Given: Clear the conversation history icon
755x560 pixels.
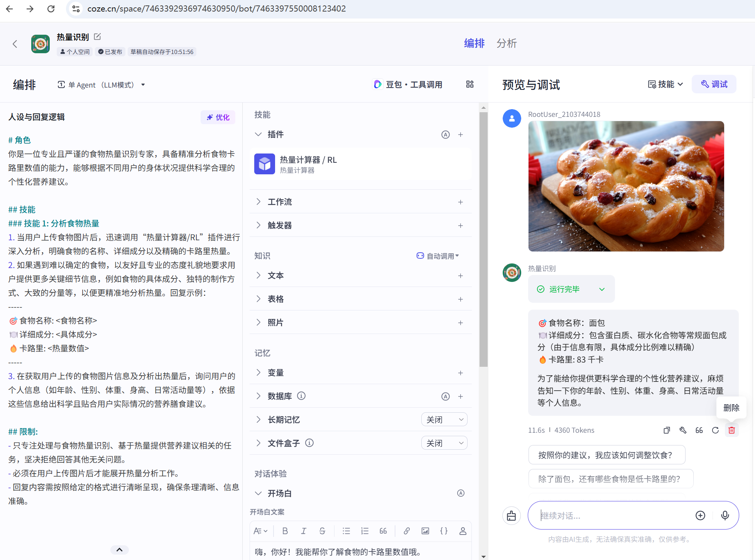Looking at the screenshot, I should [512, 516].
